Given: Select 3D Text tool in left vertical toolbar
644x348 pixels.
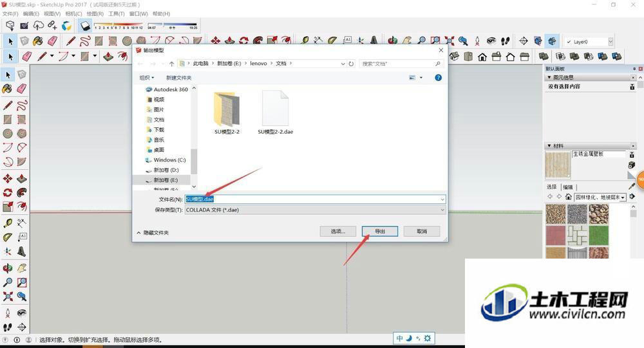Looking at the screenshot, I should (22, 251).
